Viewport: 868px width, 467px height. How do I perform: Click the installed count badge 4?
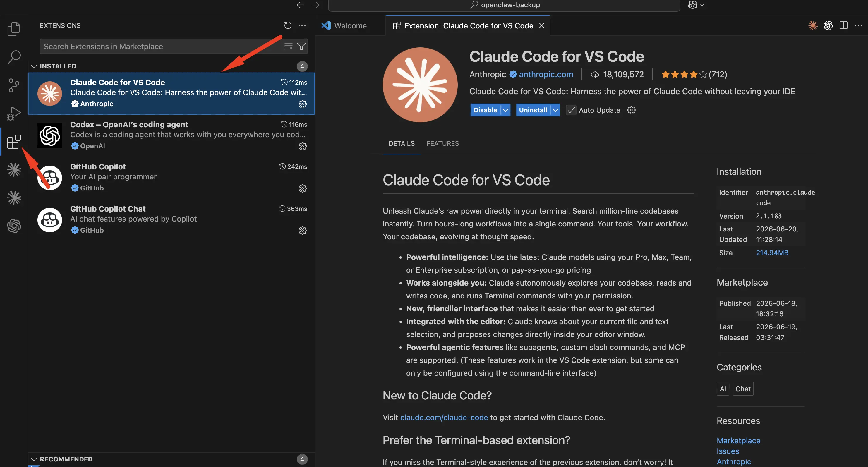302,66
